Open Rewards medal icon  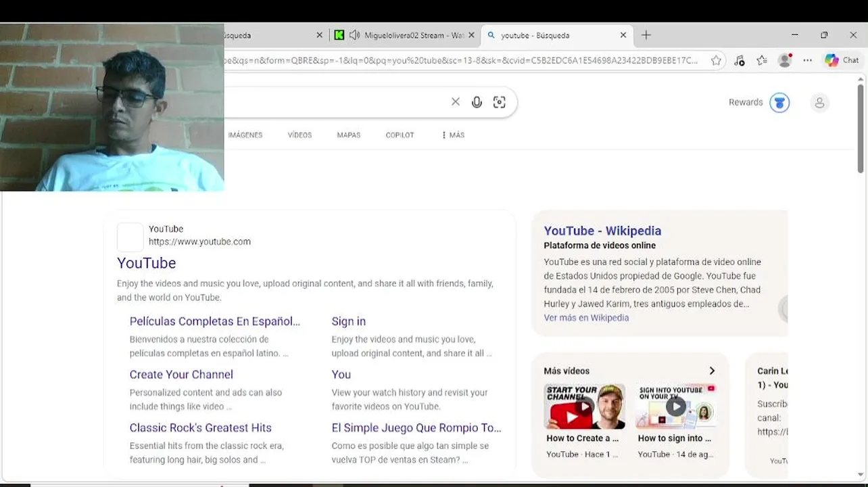(x=779, y=103)
